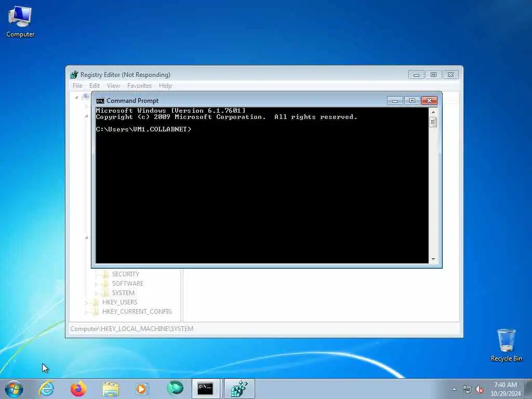Click the SOFTWARE key folder icon
Screen dimensions: 532x399
[105, 283]
